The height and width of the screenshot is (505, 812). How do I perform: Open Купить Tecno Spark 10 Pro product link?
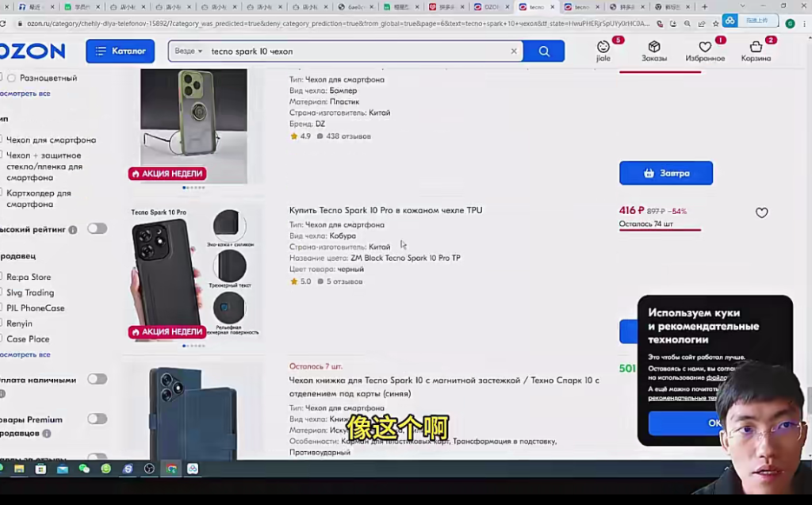click(385, 210)
